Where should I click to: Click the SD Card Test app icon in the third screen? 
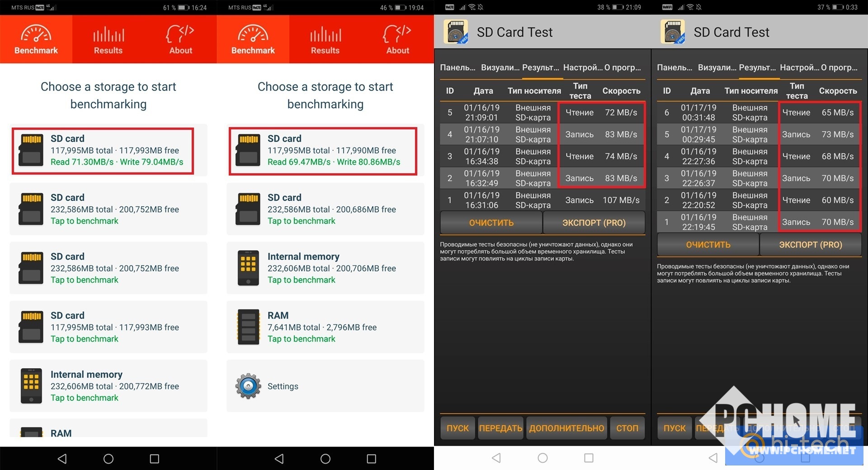pos(456,32)
